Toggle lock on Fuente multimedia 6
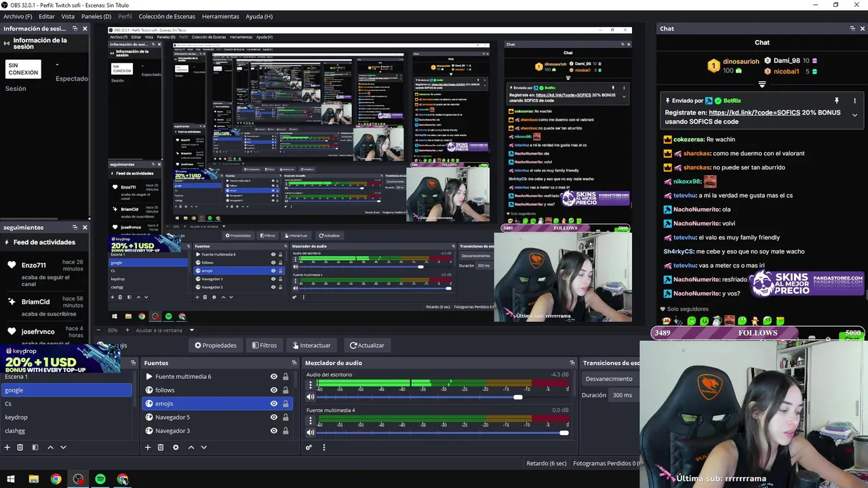The width and height of the screenshot is (868, 488). 285,376
